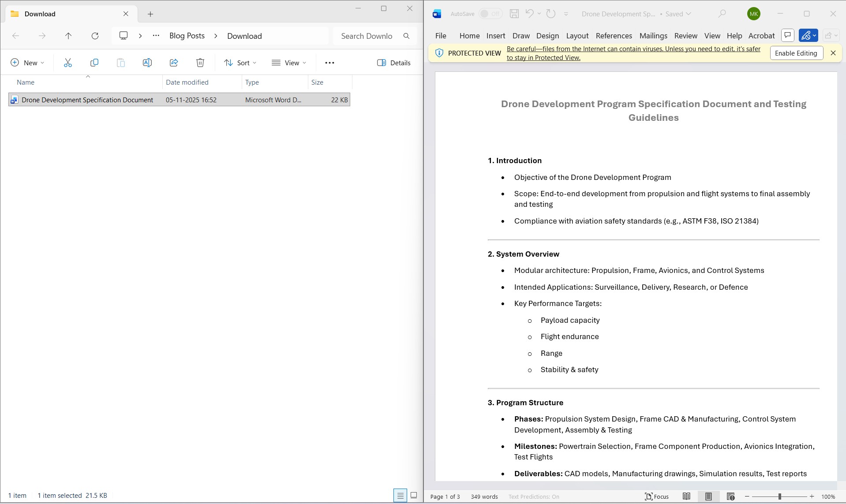846x504 pixels.
Task: Toggle AutoSave switch in Word
Action: point(490,14)
